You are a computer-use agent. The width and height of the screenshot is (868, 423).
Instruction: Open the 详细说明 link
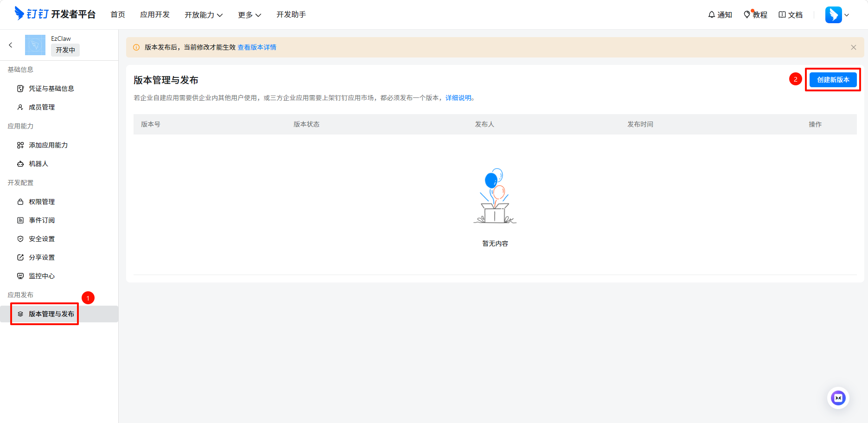click(x=458, y=98)
